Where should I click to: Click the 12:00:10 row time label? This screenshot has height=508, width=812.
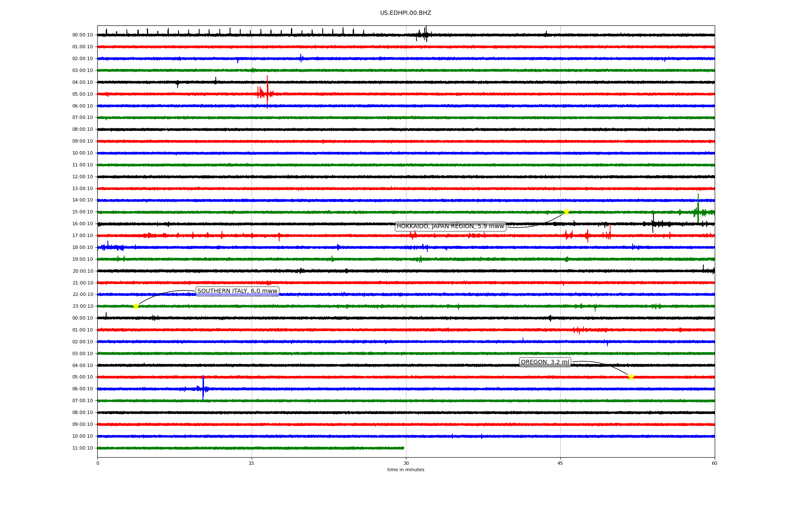point(82,177)
